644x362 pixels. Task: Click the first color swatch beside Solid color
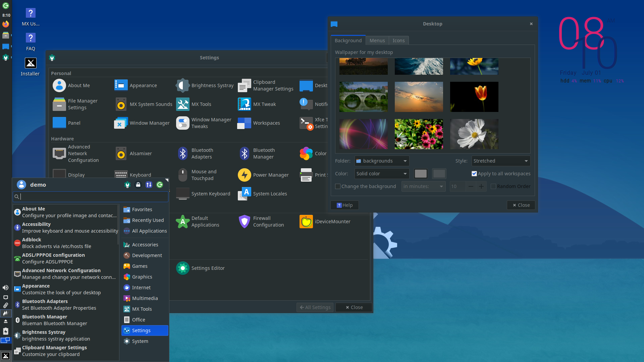click(421, 174)
